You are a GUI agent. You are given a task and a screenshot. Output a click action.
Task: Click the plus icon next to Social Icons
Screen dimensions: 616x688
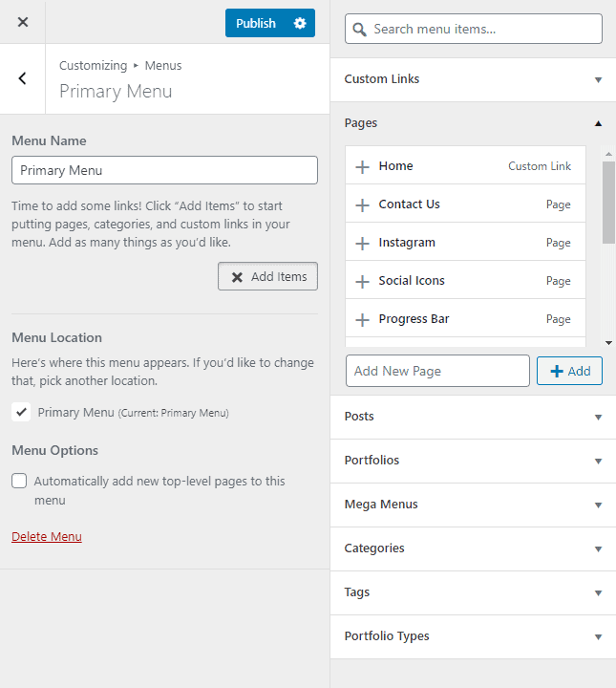click(x=362, y=281)
